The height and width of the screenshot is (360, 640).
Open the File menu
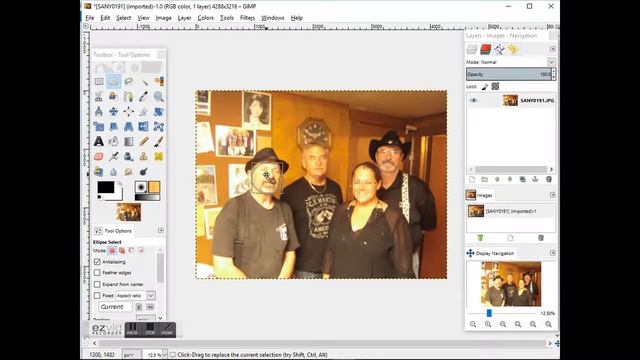point(90,18)
